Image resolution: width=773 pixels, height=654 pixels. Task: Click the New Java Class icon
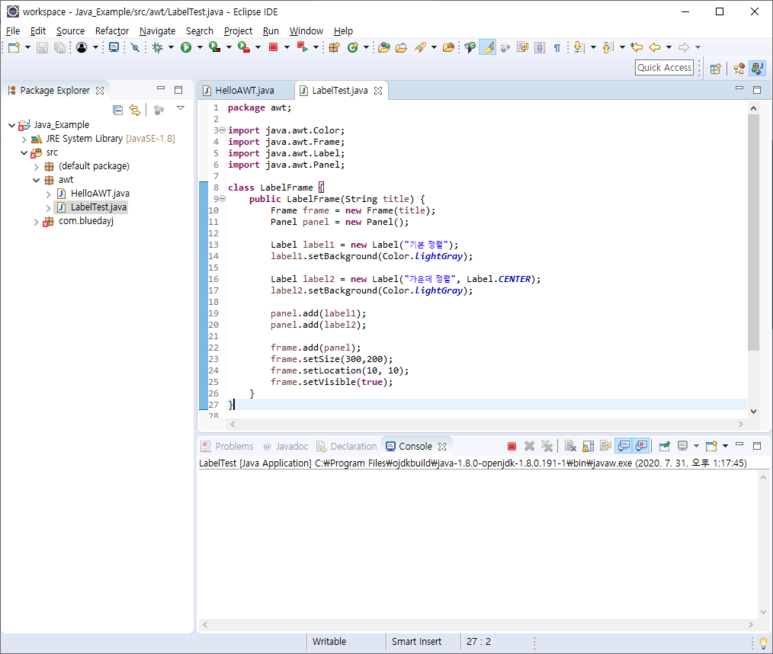(352, 47)
